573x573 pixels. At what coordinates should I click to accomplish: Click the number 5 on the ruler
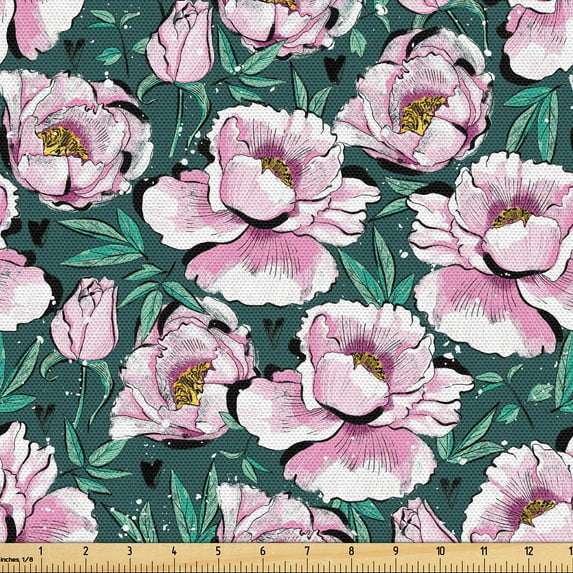(218, 551)
